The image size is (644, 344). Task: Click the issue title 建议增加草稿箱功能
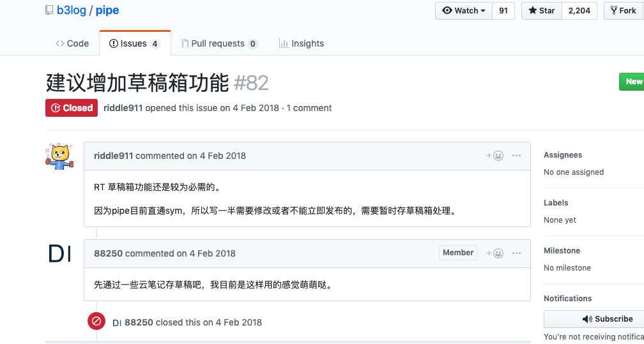[137, 83]
